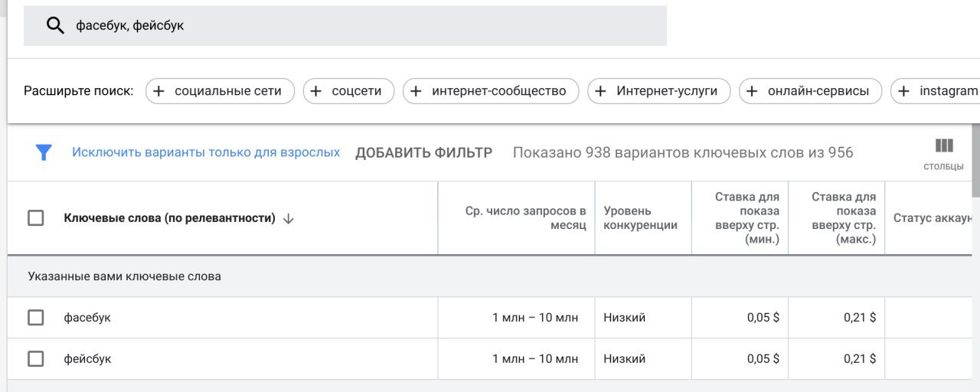Sort by Уровень конкуренции column header
Viewport: 980px width, 392px height.
coord(640,218)
